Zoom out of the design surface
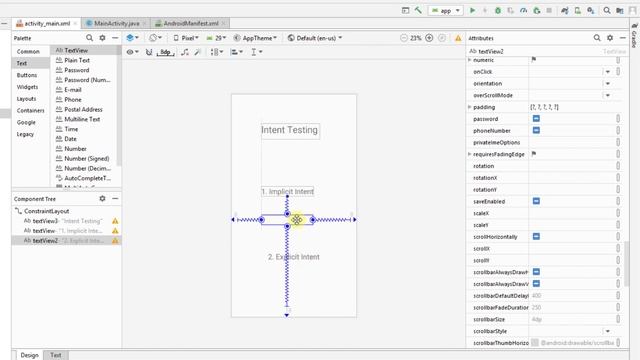The image size is (640, 360). tap(404, 38)
